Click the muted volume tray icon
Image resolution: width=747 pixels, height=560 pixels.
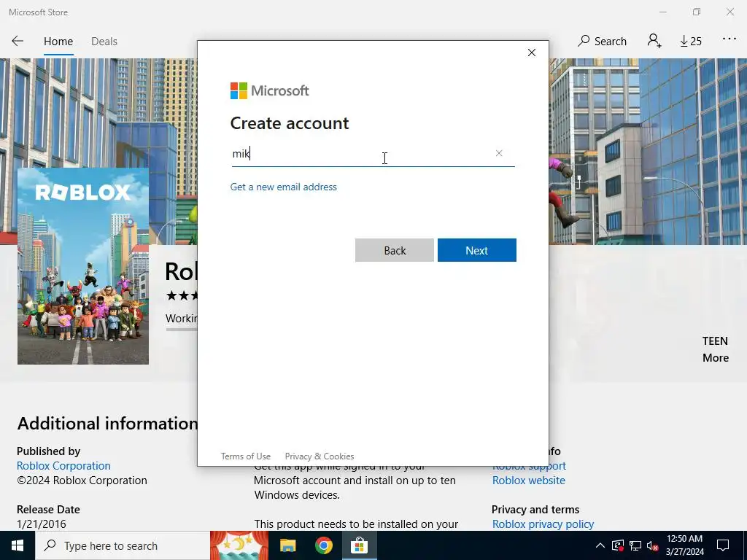click(x=653, y=545)
